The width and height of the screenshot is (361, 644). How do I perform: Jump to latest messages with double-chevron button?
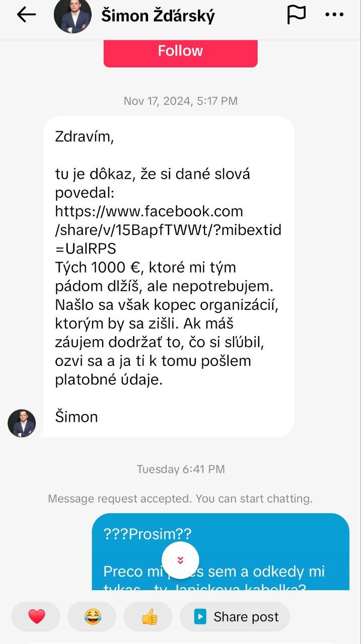point(180,560)
